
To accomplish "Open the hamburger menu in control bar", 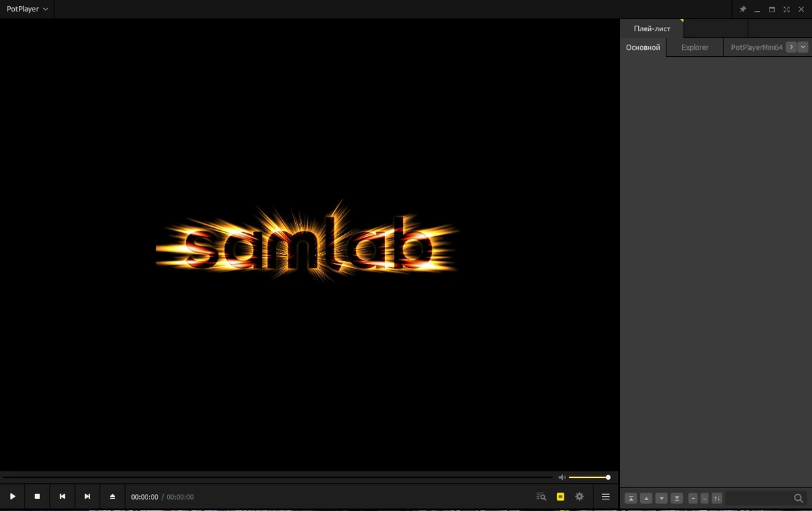I will tap(606, 497).
